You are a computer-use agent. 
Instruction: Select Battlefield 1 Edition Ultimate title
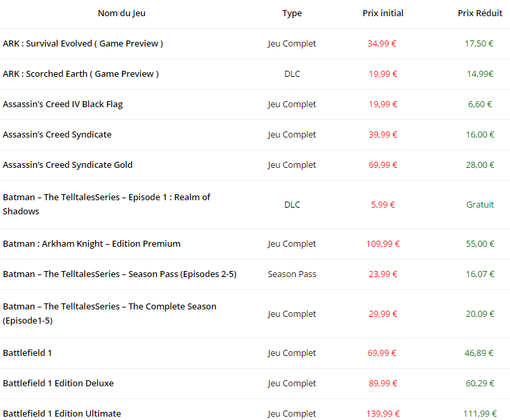[x=62, y=414]
